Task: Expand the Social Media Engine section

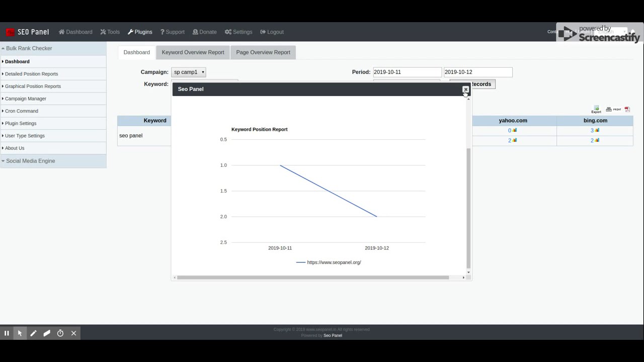Action: [x=53, y=161]
